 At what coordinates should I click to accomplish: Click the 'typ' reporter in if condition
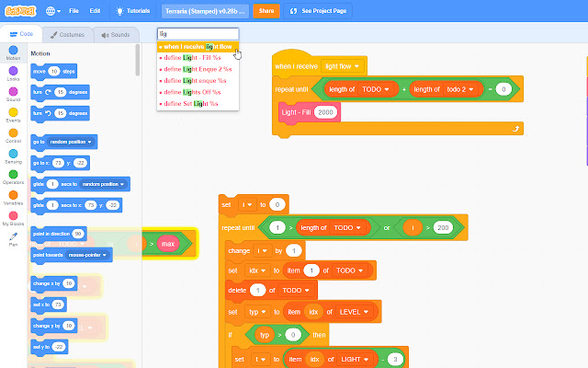265,335
